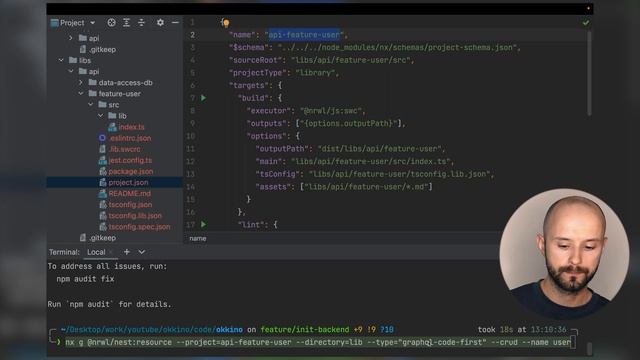640x360 pixels.
Task: Collapse the lib folder
Action: point(100,116)
